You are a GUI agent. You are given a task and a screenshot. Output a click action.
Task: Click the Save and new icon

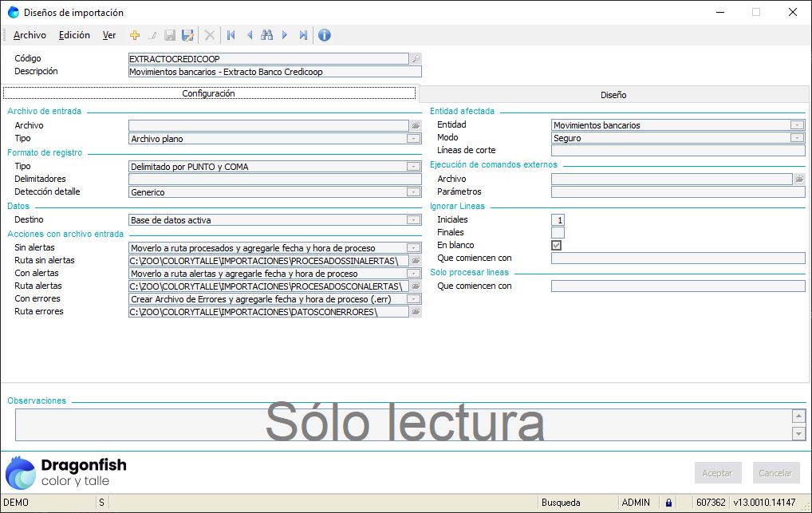(x=187, y=35)
